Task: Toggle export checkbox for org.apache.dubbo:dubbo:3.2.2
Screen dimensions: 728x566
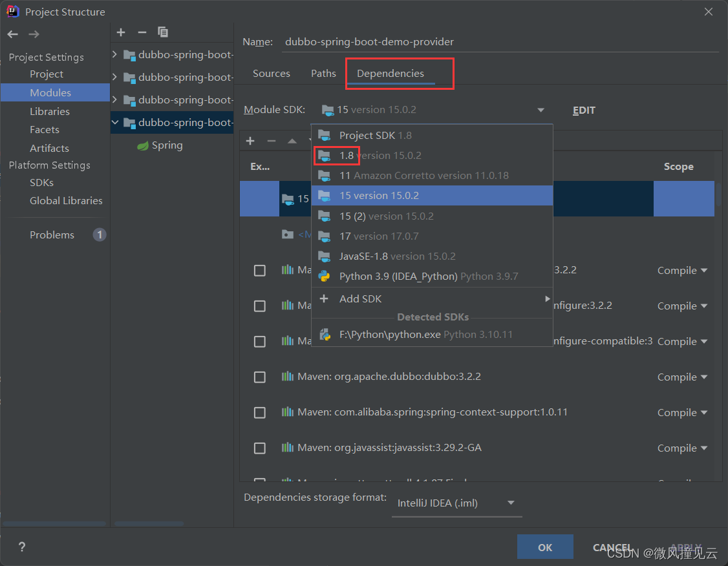Action: (260, 377)
